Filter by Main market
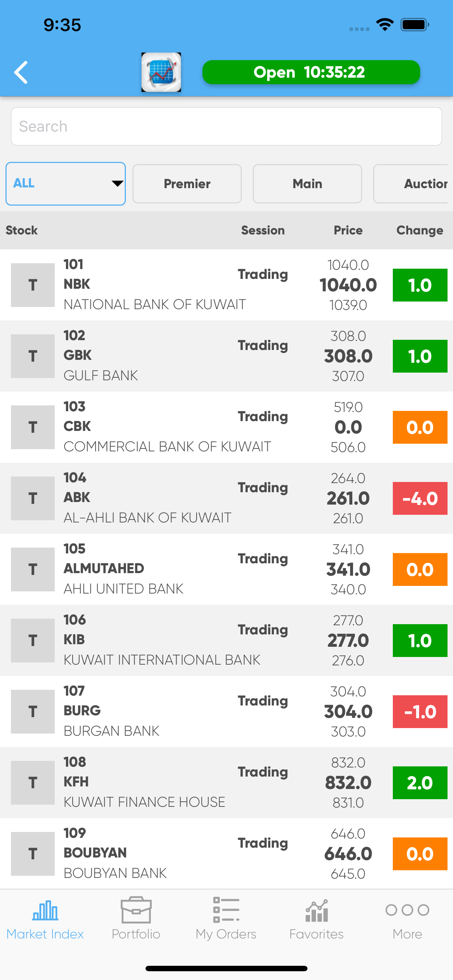Image resolution: width=453 pixels, height=980 pixels. pyautogui.click(x=307, y=184)
